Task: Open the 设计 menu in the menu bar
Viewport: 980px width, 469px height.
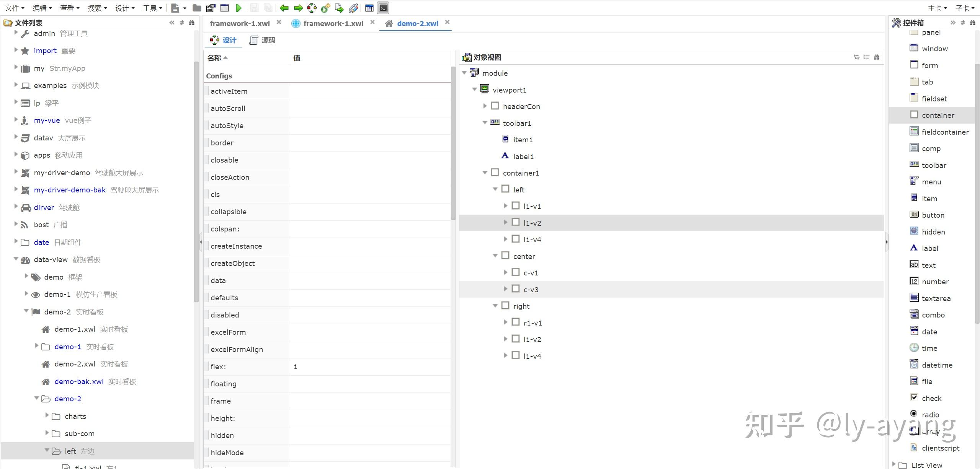Action: [x=123, y=8]
